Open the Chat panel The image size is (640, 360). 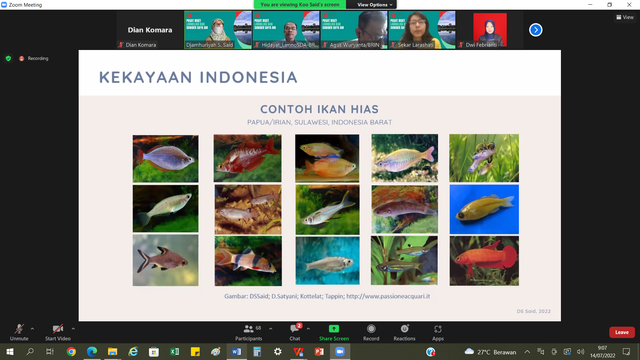tap(295, 332)
